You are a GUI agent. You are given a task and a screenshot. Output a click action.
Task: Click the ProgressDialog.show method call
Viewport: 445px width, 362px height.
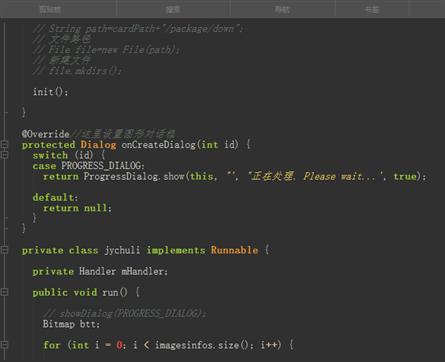click(x=134, y=176)
